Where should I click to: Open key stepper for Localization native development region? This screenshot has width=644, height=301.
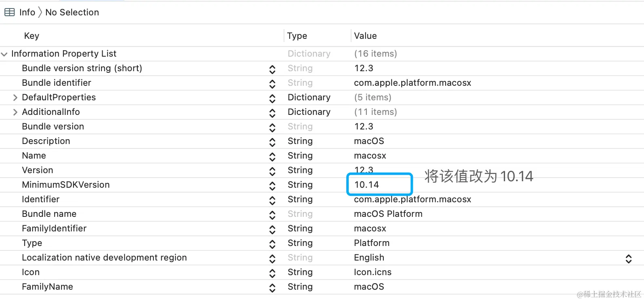click(272, 259)
